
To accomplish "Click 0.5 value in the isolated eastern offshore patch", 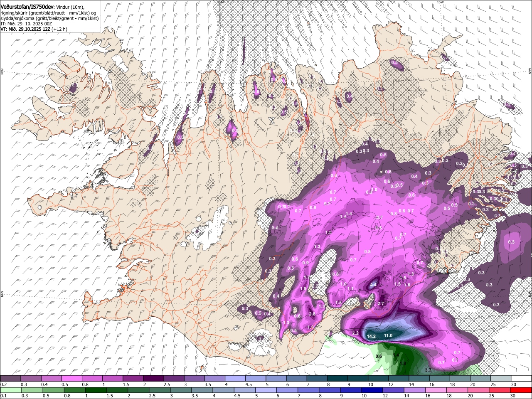I will click(511, 242).
